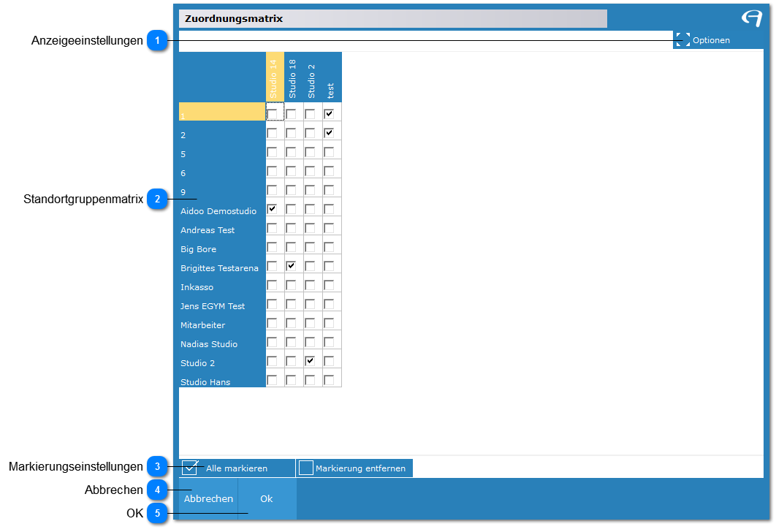Check Big Bore under test column
Screen dimensions: 776x532
coord(329,247)
